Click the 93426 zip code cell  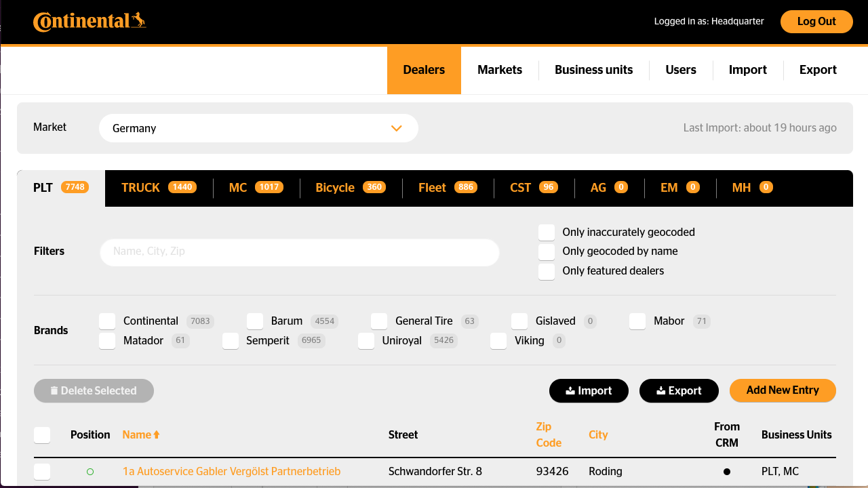552,472
